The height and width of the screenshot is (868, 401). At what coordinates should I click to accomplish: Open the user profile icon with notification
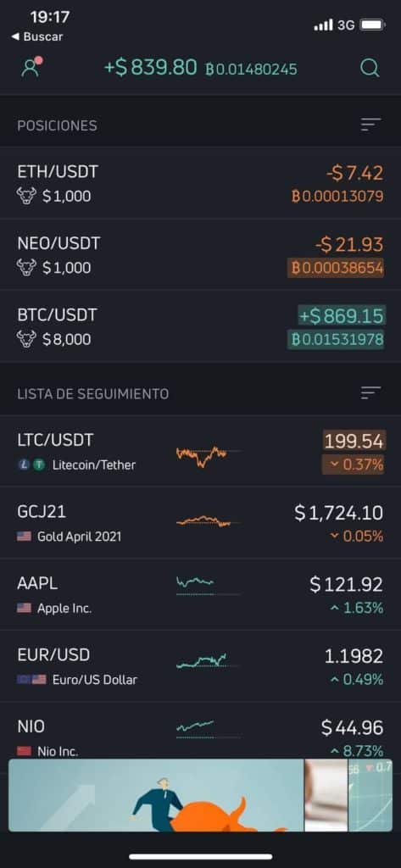pyautogui.click(x=31, y=68)
